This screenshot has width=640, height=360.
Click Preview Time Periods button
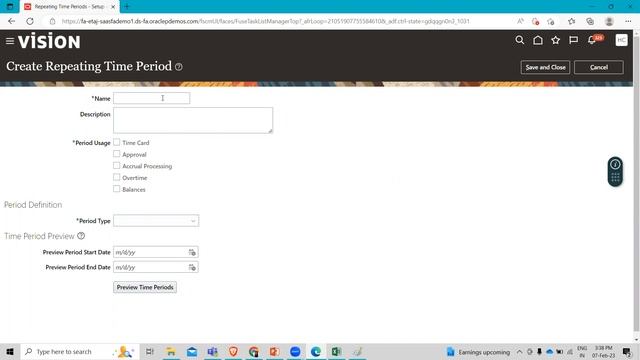point(145,287)
